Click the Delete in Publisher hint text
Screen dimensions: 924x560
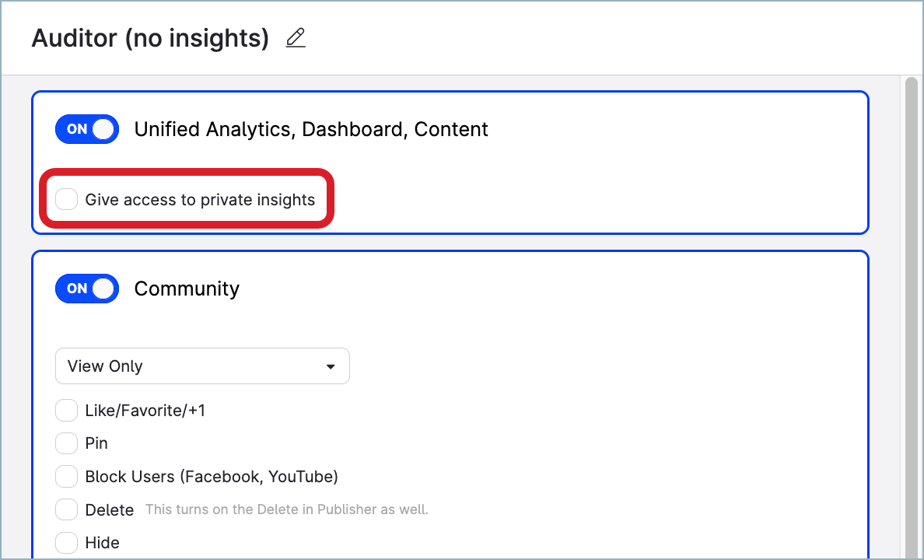point(287,510)
